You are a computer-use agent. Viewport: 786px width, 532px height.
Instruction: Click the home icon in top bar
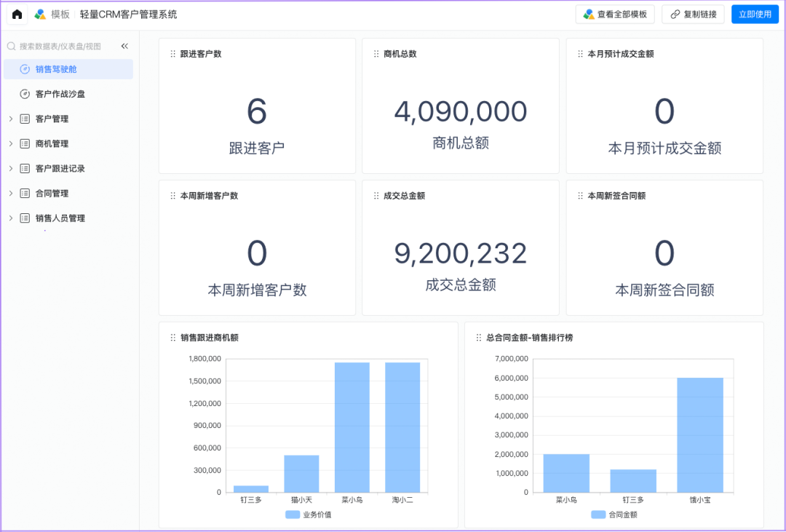coord(17,15)
